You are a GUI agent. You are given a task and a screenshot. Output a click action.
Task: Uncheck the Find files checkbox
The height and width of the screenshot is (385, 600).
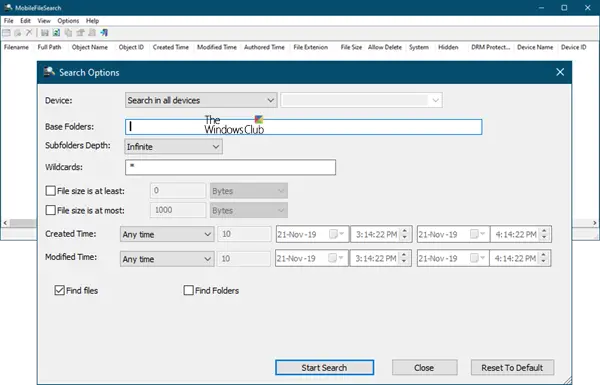[x=59, y=290]
